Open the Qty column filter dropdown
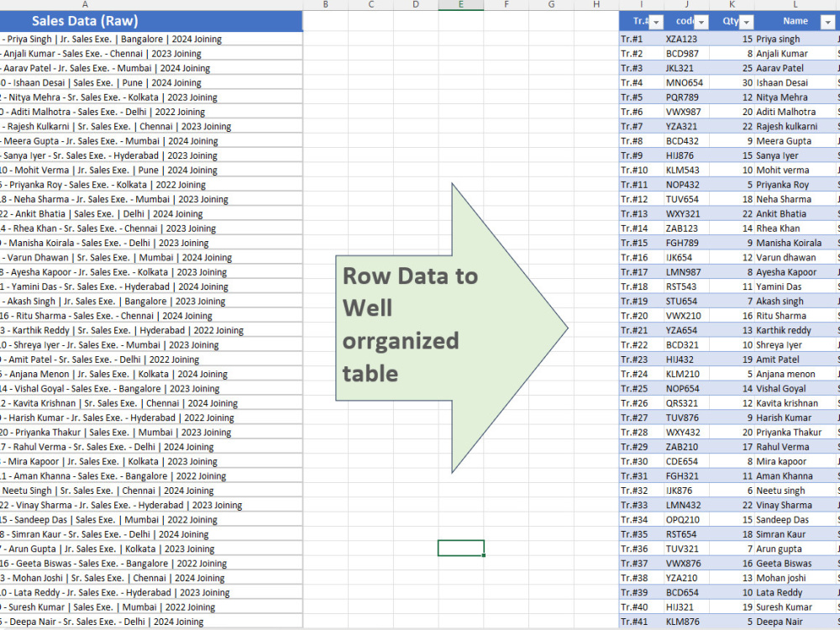Viewport: 840px width, 630px height. click(x=746, y=22)
